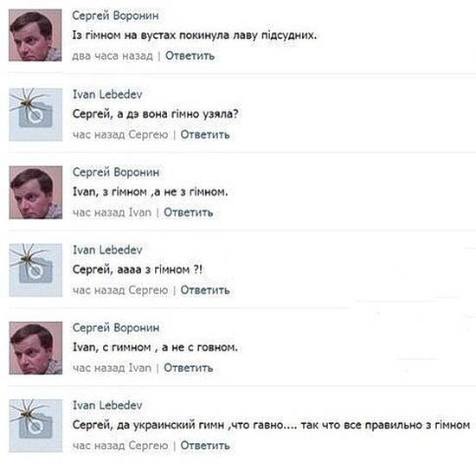Click recipient "Ivan" under "с гимном , а не с говном"
This screenshot has width=476, height=469.
point(140,368)
